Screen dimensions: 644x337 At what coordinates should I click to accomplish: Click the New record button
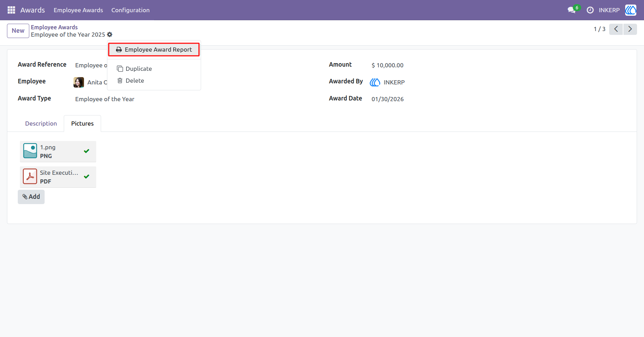[18, 31]
